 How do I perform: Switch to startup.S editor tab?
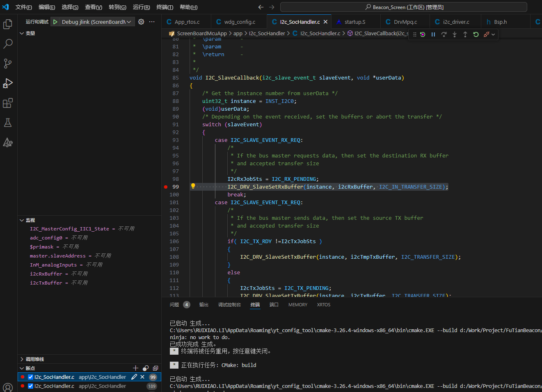(x=354, y=22)
